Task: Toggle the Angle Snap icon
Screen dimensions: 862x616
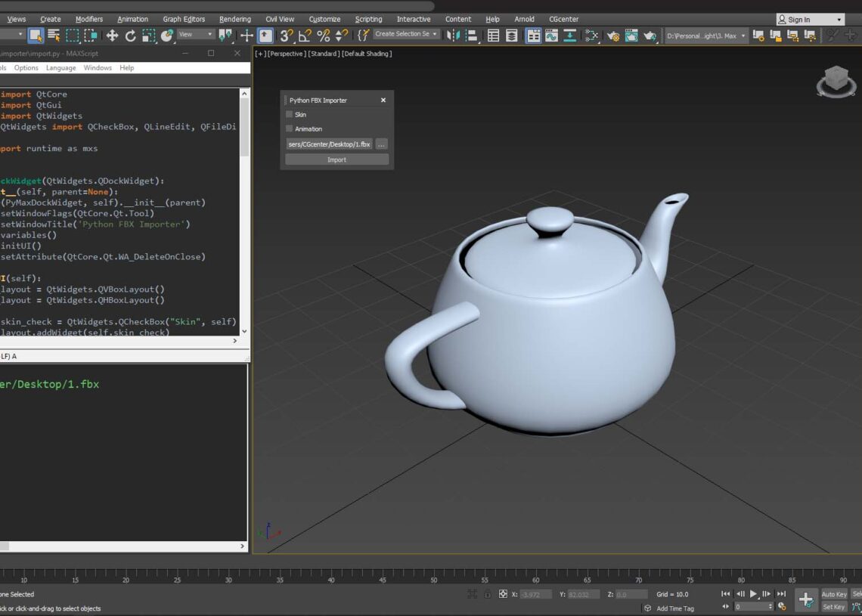Action: (305, 36)
